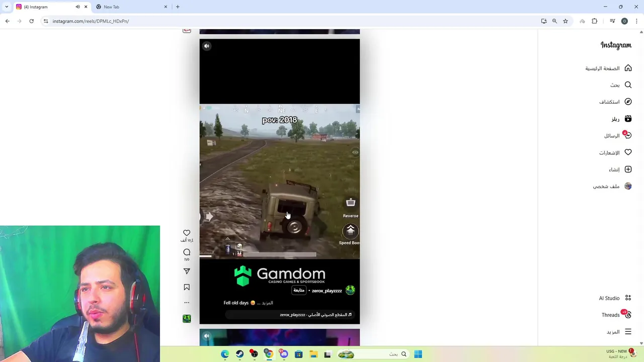The image size is (644, 362).
Task: Open the Create plus item
Action: pos(620,169)
